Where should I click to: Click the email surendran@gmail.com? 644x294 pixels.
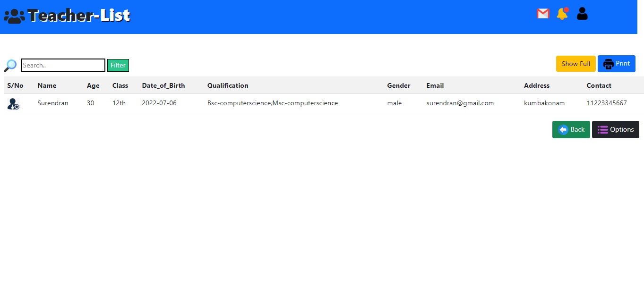click(x=460, y=103)
